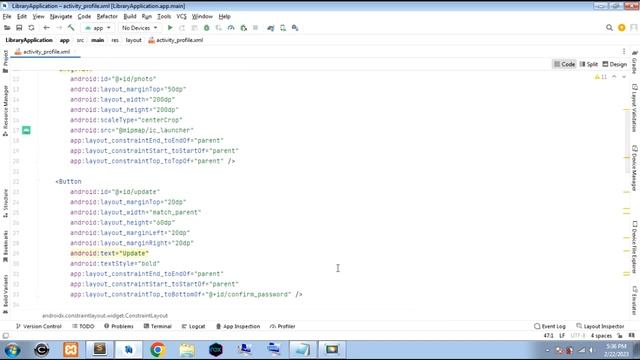Open editor tabs three-dot options menu
The height and width of the screenshot is (360, 640).
(x=624, y=51)
